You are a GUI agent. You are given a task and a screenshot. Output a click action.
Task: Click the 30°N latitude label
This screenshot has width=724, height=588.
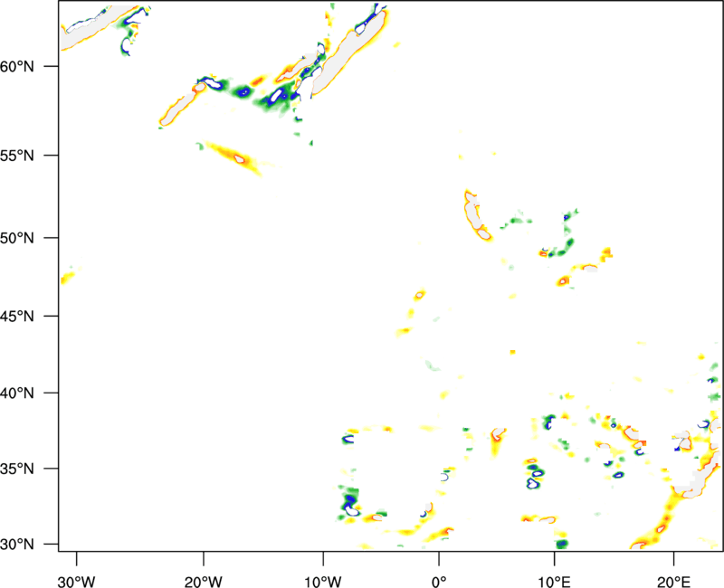(17, 545)
